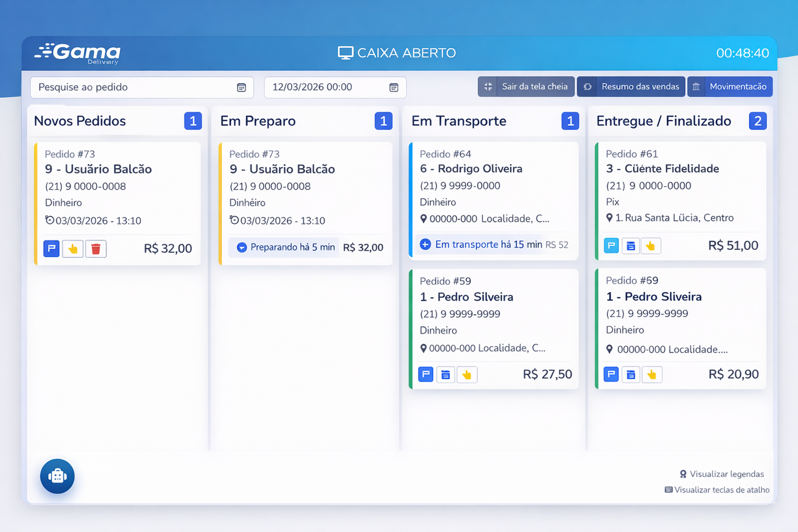This screenshot has width=798, height=532.
Task: Exit fullscreen via Sair da tela cheia
Action: click(x=526, y=87)
